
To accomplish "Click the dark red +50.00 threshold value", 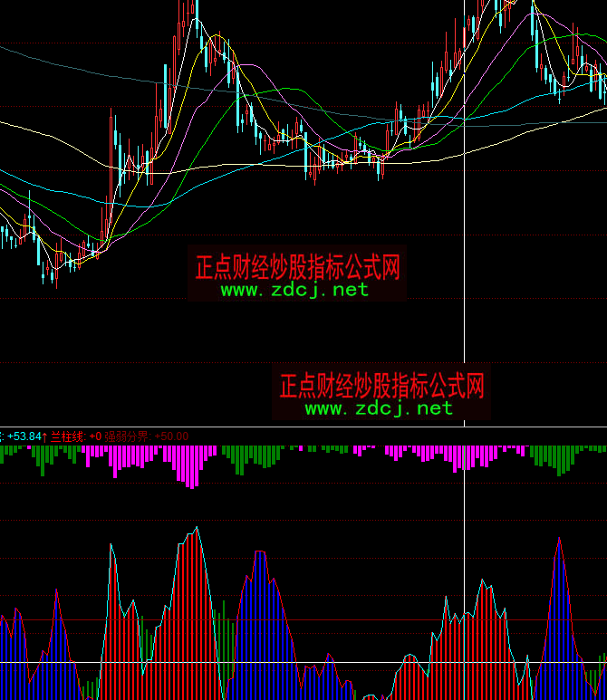I will click(171, 436).
